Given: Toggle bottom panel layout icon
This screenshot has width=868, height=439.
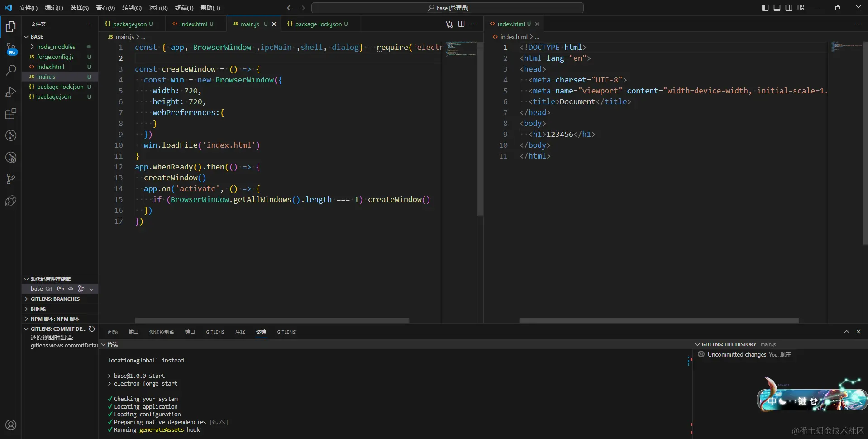Looking at the screenshot, I should 777,8.
